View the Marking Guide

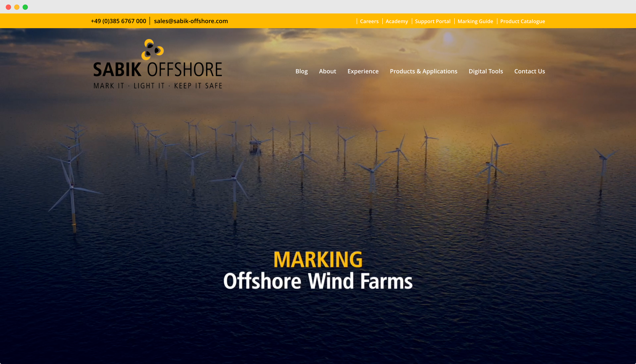click(x=475, y=21)
